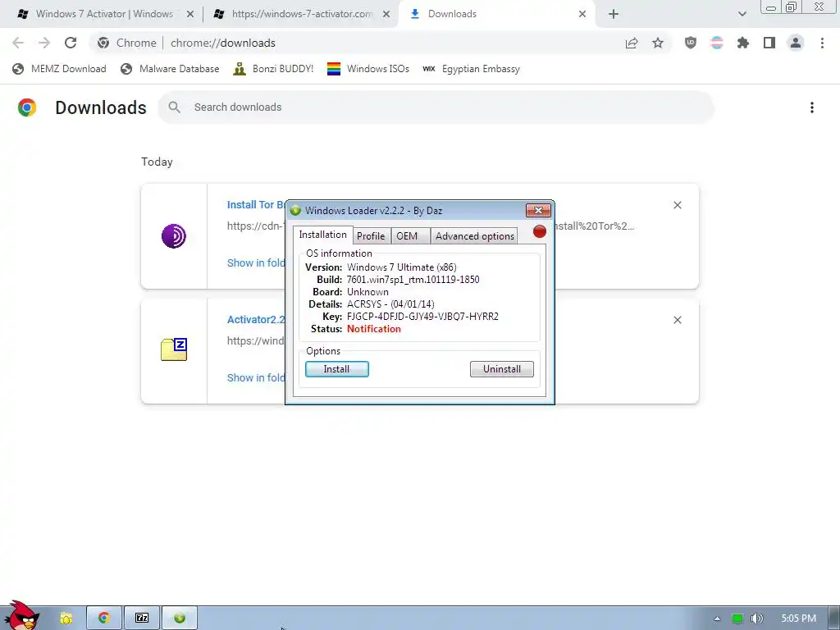Go back in Chrome

pos(18,43)
